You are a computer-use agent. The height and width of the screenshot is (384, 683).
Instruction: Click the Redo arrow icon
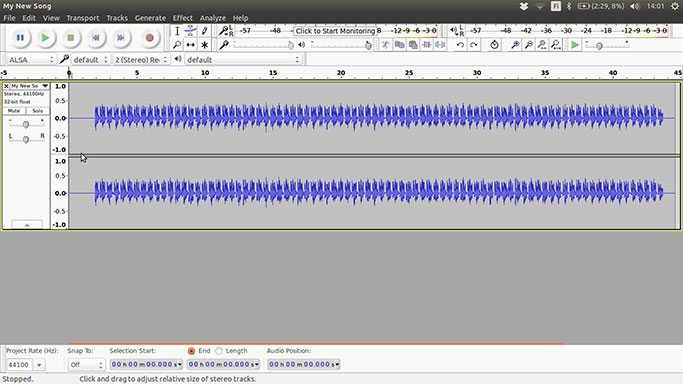tap(473, 45)
